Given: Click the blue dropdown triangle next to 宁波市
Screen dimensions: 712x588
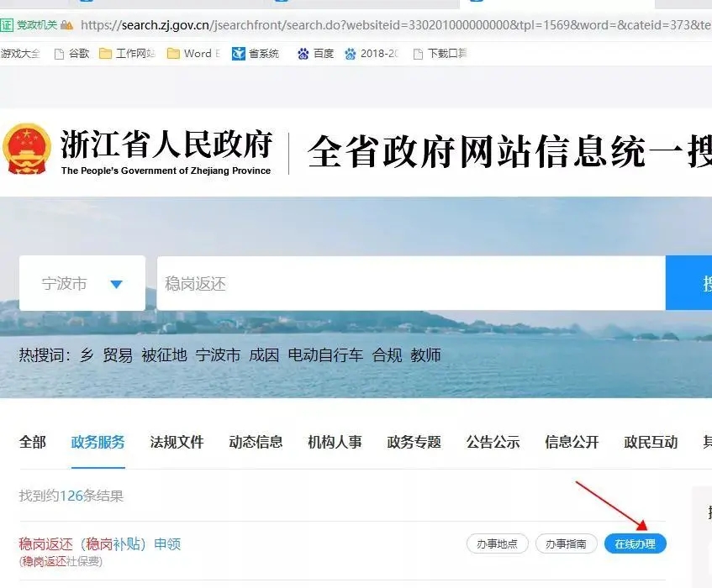Looking at the screenshot, I should tap(117, 285).
